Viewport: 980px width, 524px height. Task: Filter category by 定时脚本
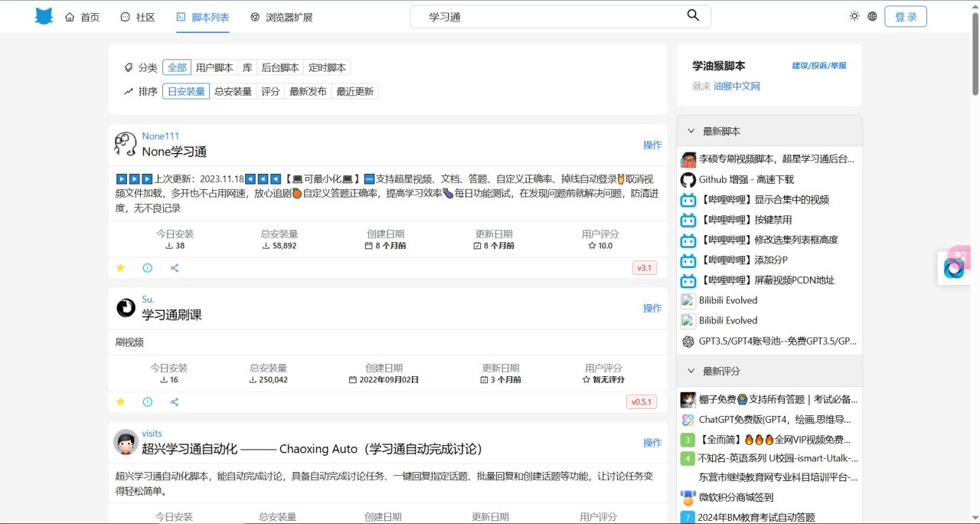328,67
